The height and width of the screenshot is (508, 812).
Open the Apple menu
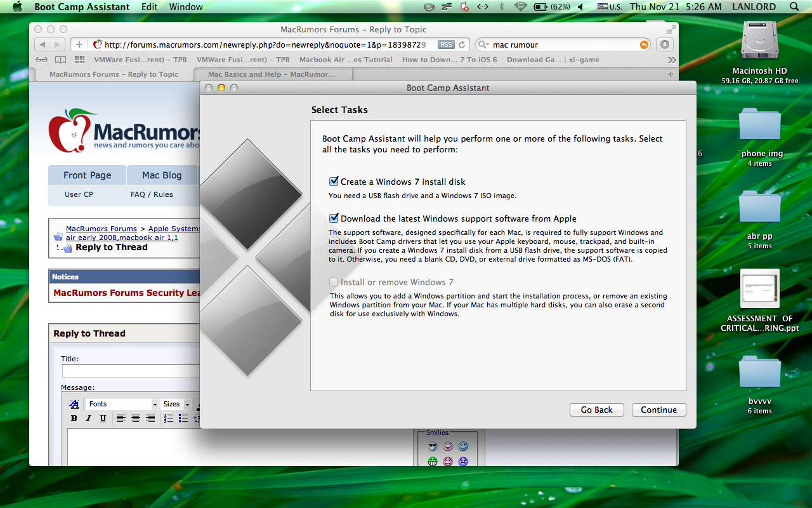point(17,7)
